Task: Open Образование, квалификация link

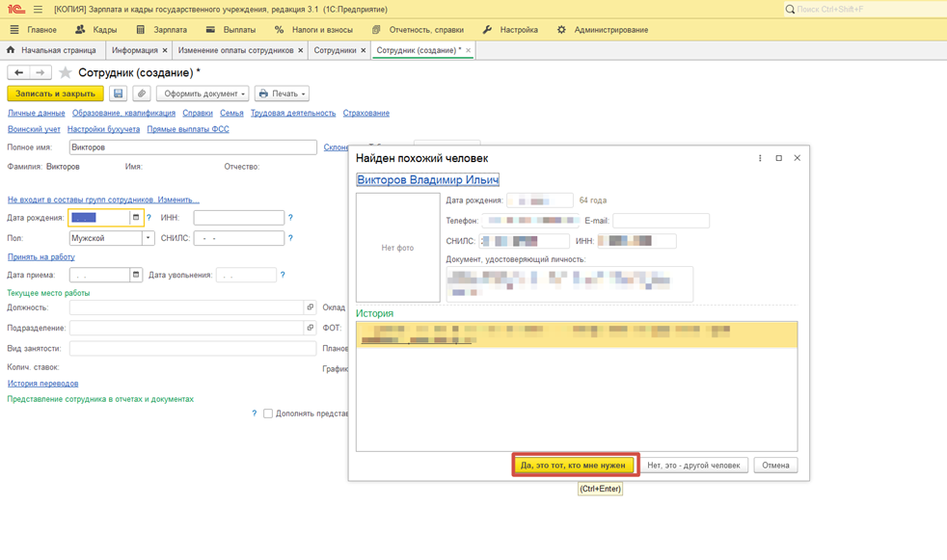Action: click(x=123, y=113)
